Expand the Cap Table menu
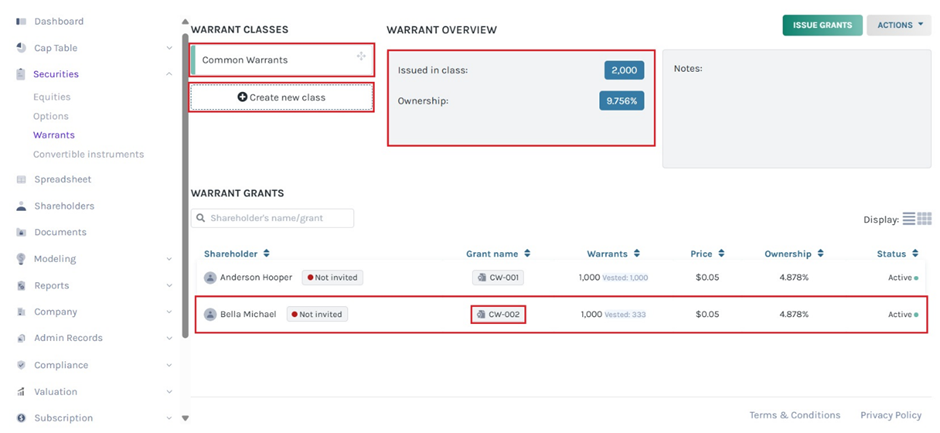The width and height of the screenshot is (940, 433). pyautogui.click(x=169, y=48)
